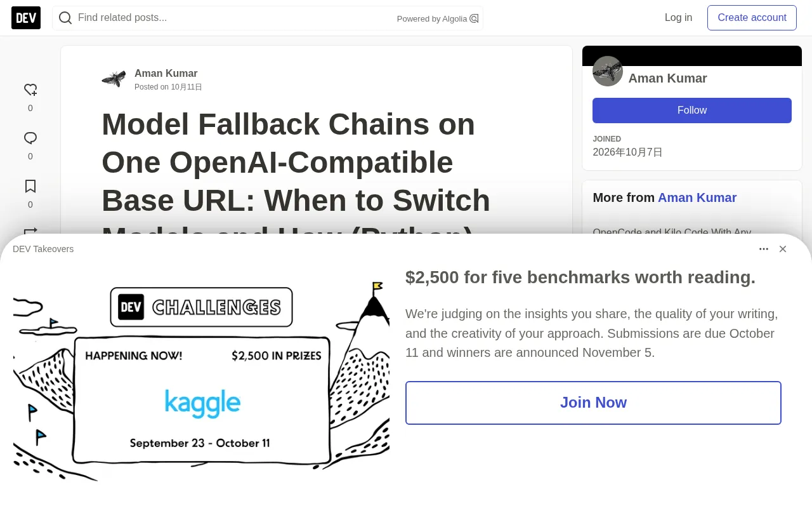The image size is (812, 508).
Task: Open Aman Kumar author name link in post
Action: (166, 73)
